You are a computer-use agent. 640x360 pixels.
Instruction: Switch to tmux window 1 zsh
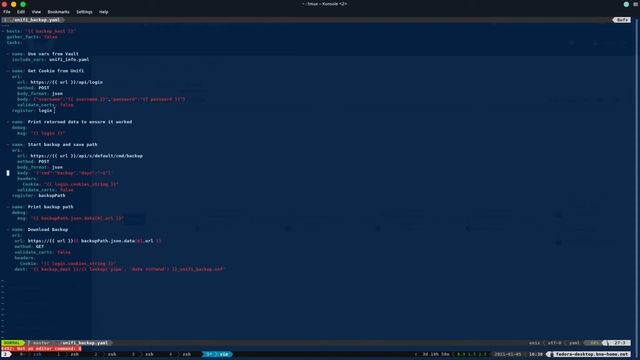pos(69,354)
